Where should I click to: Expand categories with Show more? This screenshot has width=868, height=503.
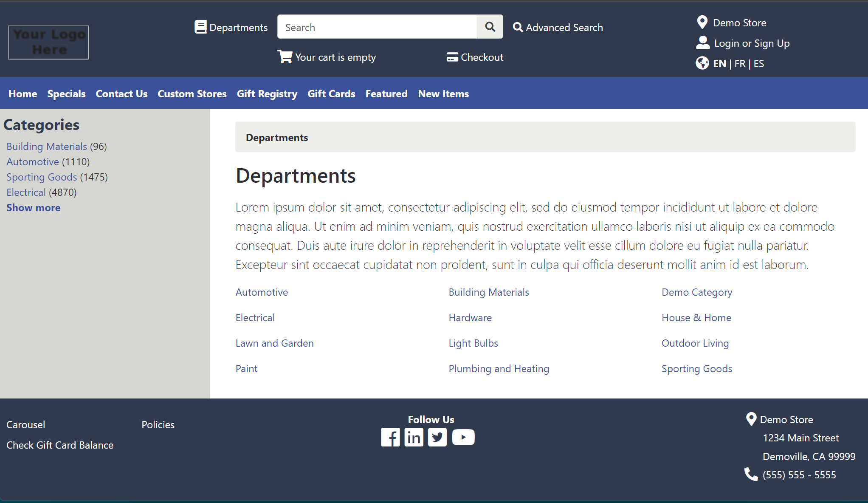[x=33, y=208]
